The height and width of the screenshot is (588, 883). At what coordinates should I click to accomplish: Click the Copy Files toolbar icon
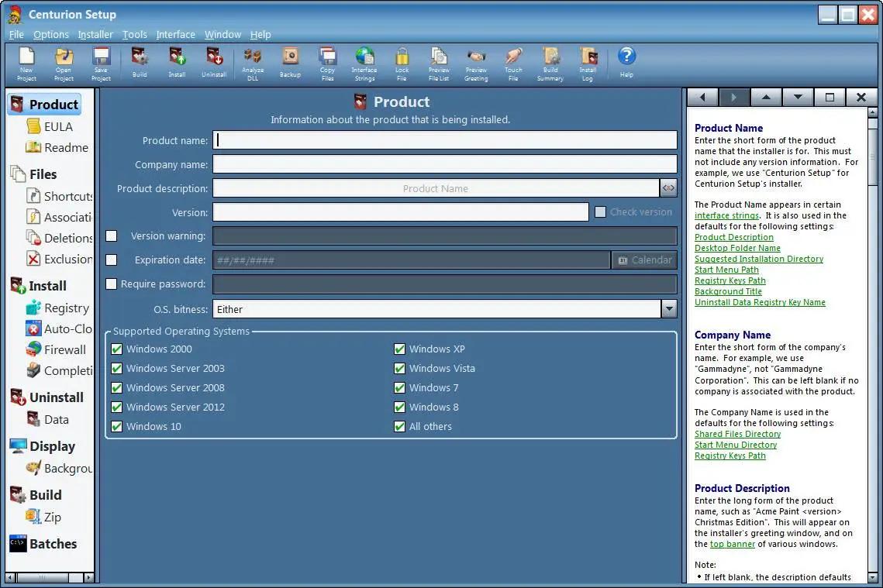pos(327,64)
